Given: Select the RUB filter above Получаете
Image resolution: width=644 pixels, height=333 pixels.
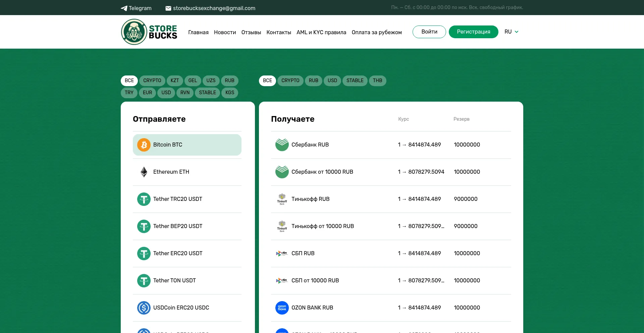Looking at the screenshot, I should pos(314,80).
